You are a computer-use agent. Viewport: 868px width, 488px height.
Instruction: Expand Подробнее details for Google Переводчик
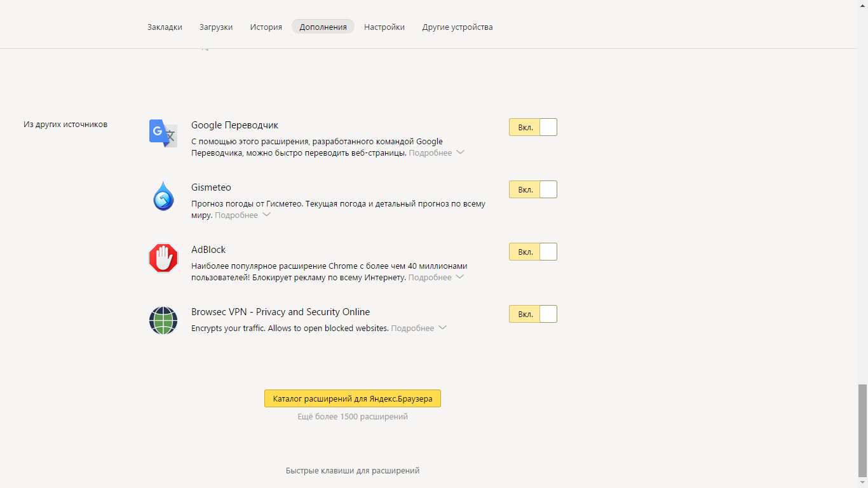pos(437,153)
